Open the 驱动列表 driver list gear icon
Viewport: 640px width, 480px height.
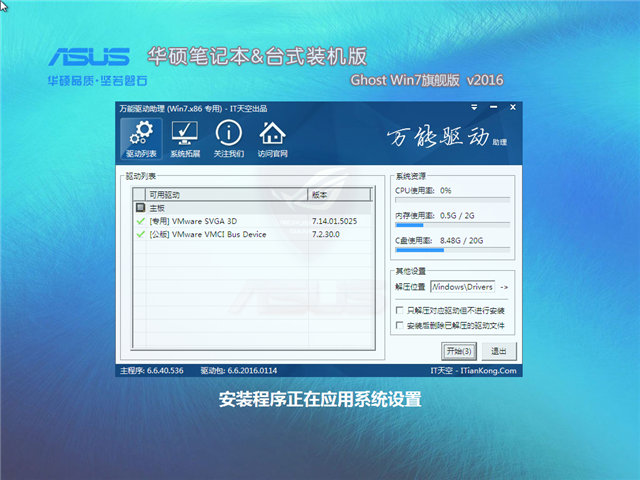(x=141, y=138)
